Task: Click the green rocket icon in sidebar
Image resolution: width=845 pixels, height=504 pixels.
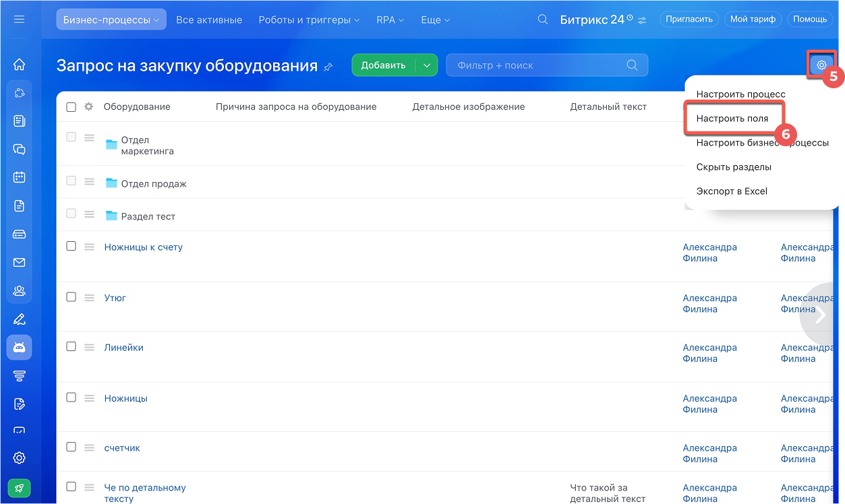Action: (19, 489)
